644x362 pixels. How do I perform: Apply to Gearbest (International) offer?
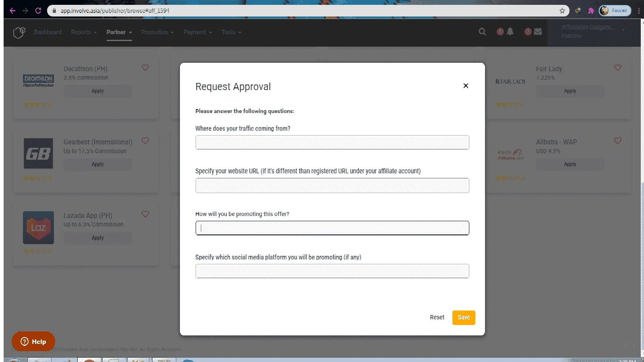click(98, 164)
